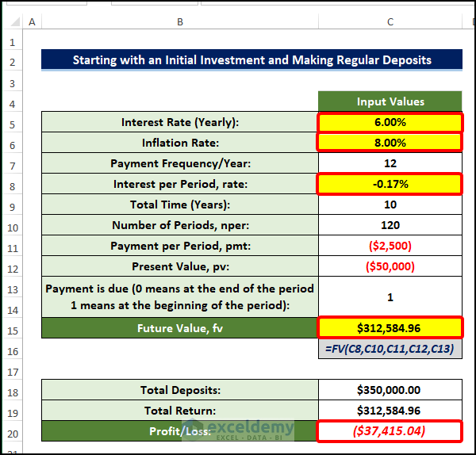Select the 'Payment is due' description cell
Screen dimensions: 476x455
180,297
